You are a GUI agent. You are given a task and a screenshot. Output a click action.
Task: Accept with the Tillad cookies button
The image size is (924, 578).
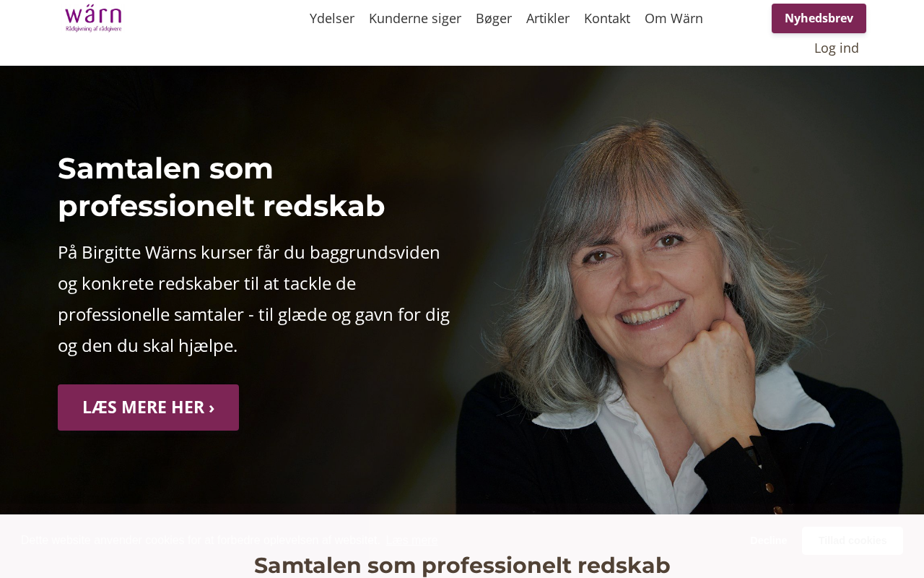pyautogui.click(x=853, y=540)
